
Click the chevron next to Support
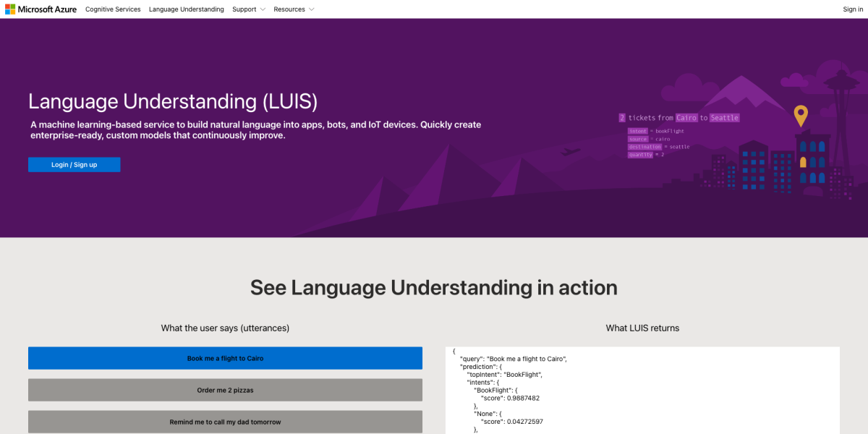coord(261,9)
